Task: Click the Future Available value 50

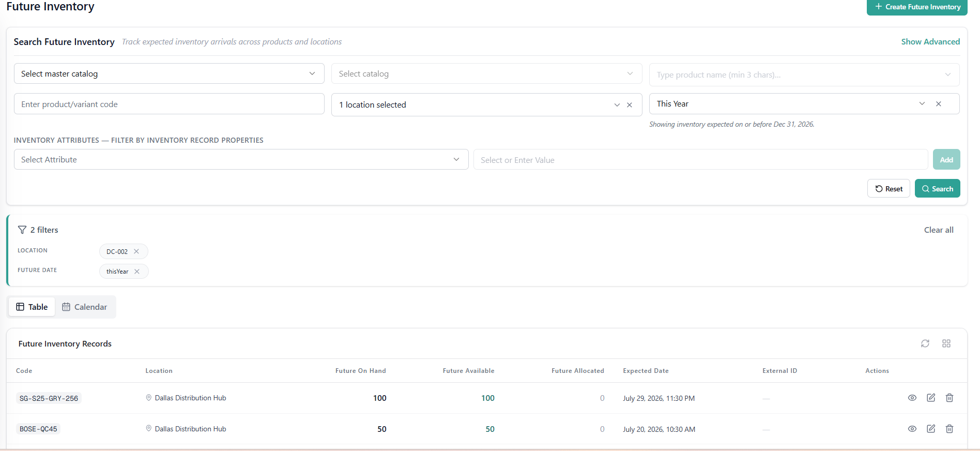Action: coord(490,429)
